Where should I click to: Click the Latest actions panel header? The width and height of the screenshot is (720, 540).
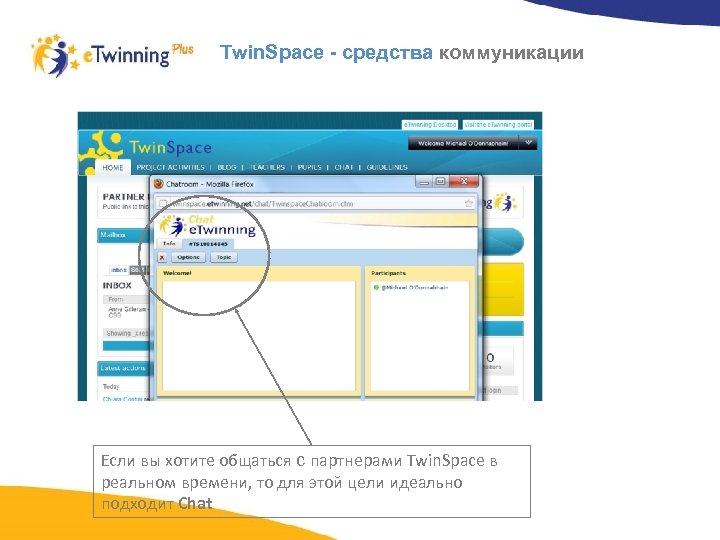[x=124, y=368]
